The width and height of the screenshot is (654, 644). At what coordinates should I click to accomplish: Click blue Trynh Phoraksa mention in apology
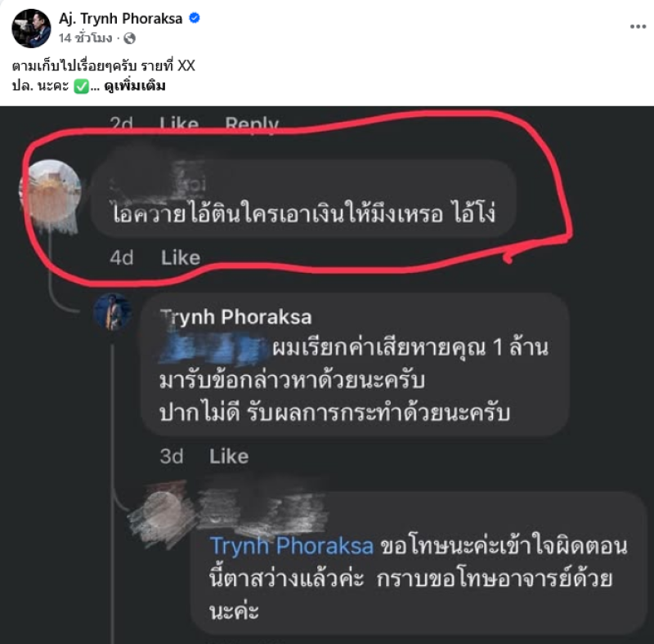tap(292, 546)
